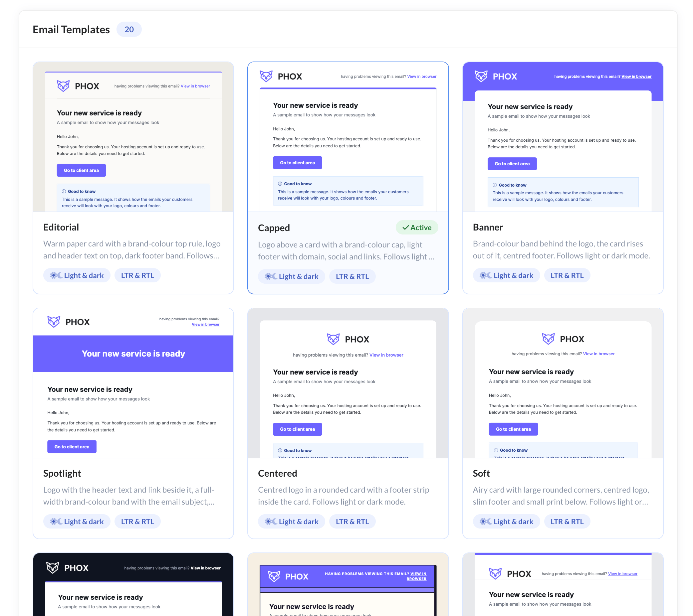Select the Banner template title
The width and height of the screenshot is (693, 616).
(488, 227)
